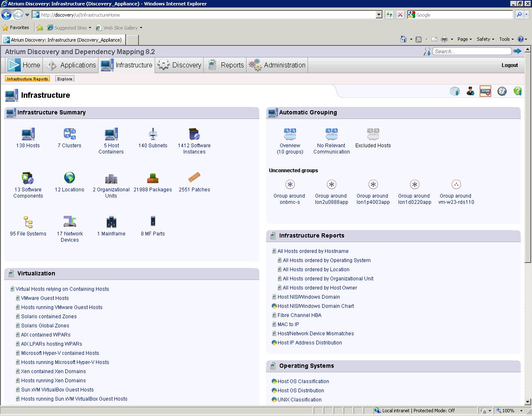This screenshot has height=416, width=532.
Task: Open the Group around onbmc-s icon
Action: point(290,184)
